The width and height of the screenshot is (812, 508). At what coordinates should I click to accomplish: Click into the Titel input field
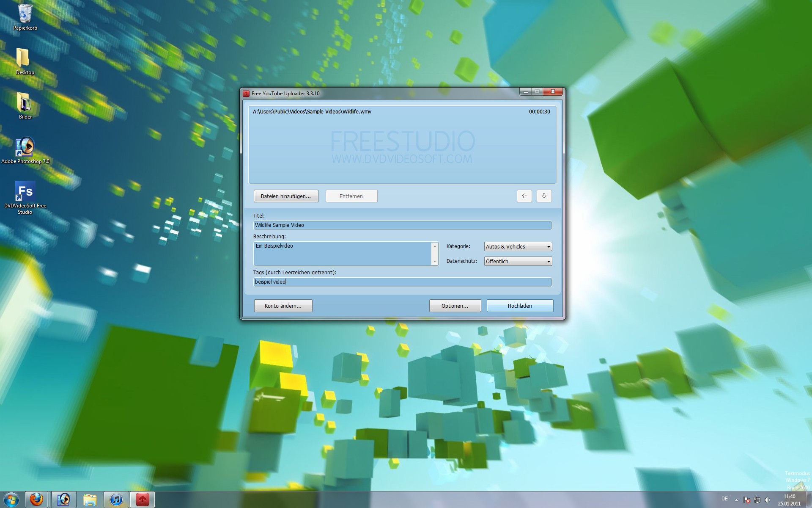pyautogui.click(x=403, y=225)
